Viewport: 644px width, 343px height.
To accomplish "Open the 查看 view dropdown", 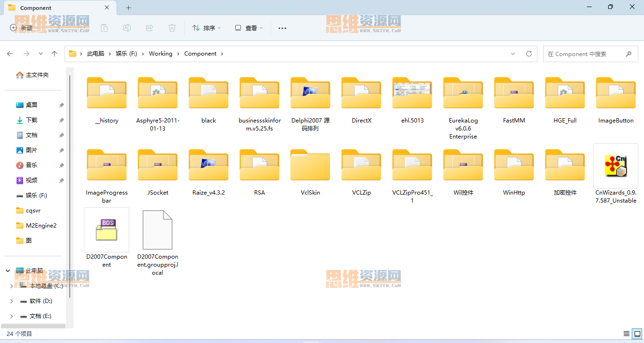I will pyautogui.click(x=249, y=28).
